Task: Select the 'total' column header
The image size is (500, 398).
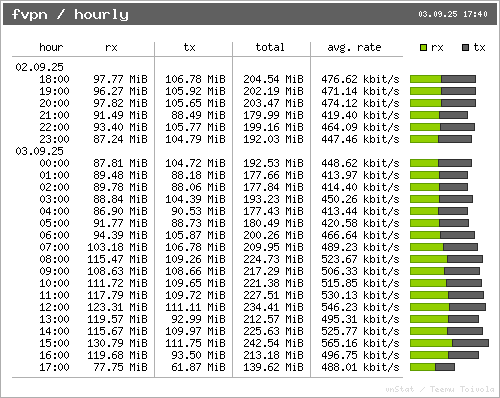Action: click(270, 47)
